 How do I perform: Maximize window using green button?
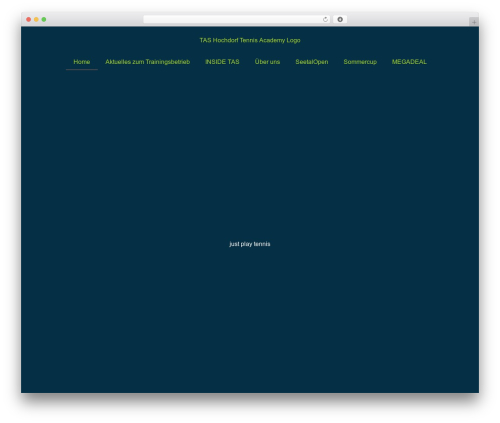click(x=44, y=19)
